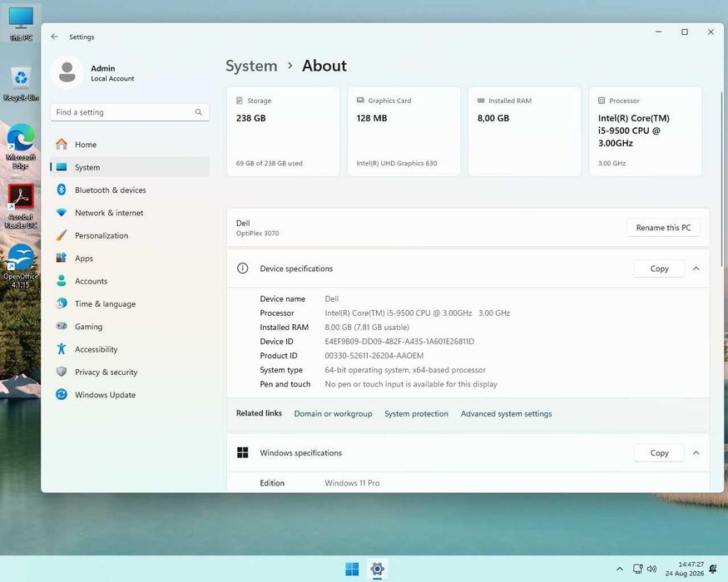This screenshot has height=582, width=728.
Task: Click System in the breadcrumb header
Action: 251,66
